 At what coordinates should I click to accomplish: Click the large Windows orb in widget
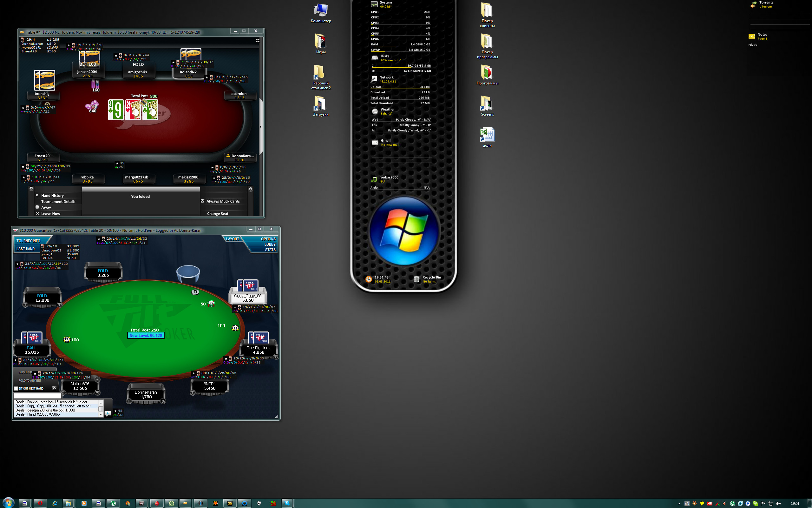click(x=404, y=231)
